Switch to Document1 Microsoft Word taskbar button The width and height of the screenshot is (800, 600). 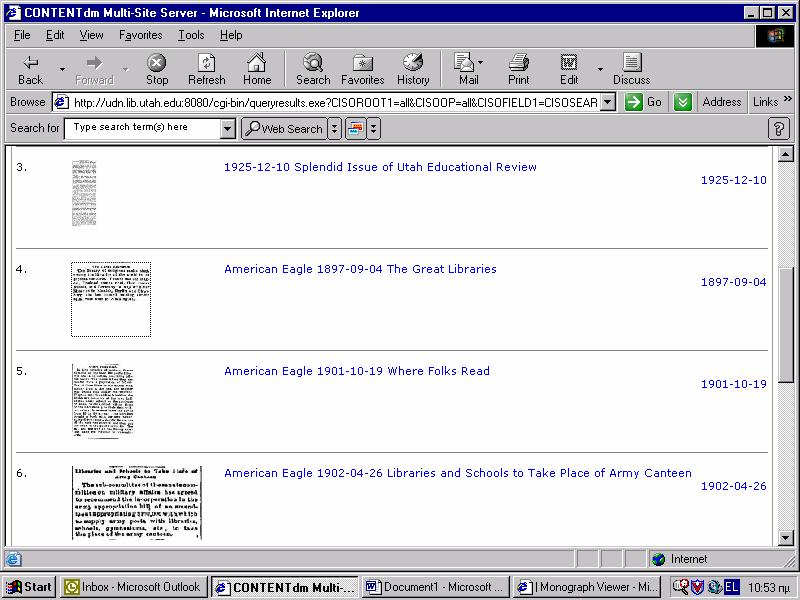[x=436, y=587]
